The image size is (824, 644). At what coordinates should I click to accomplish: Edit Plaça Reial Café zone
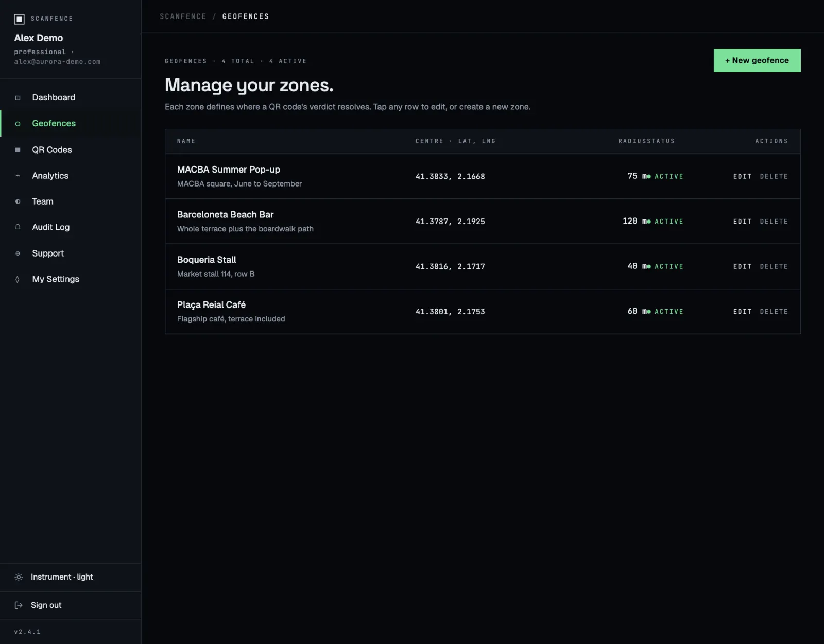point(742,312)
